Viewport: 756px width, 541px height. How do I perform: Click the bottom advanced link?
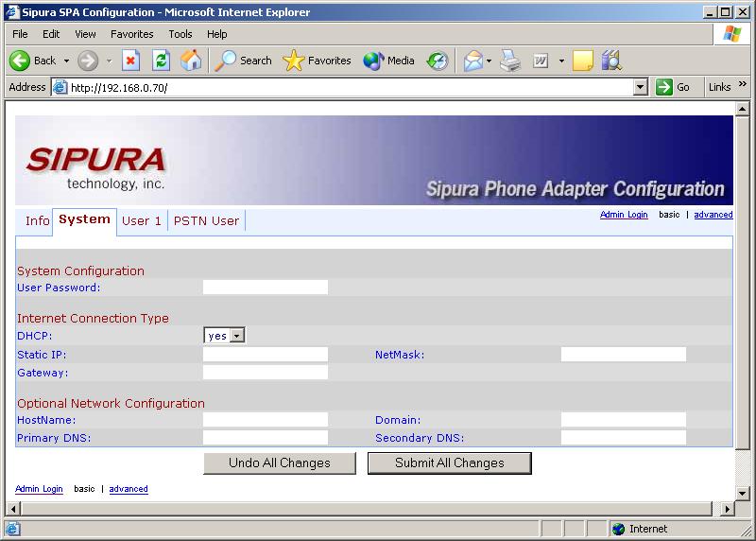coord(129,489)
